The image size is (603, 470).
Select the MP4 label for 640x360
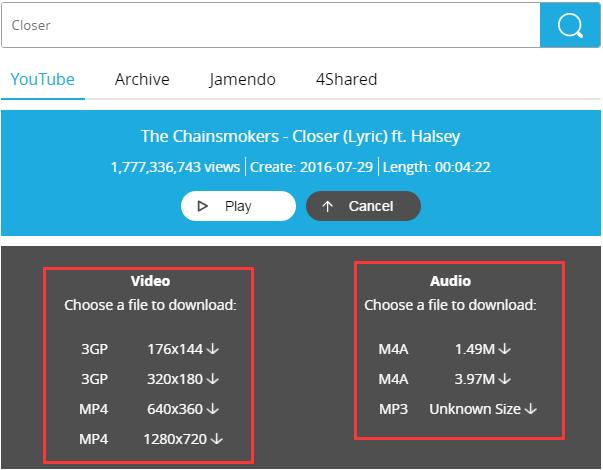93,409
